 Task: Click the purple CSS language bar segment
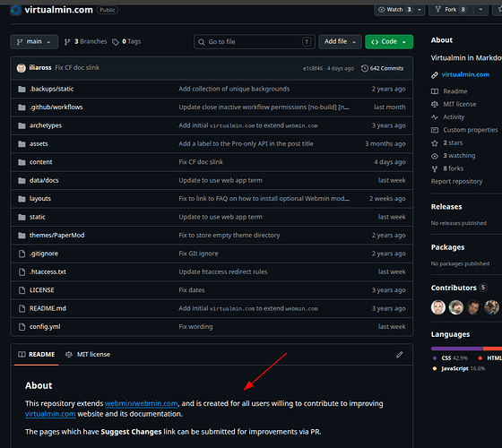(456, 349)
